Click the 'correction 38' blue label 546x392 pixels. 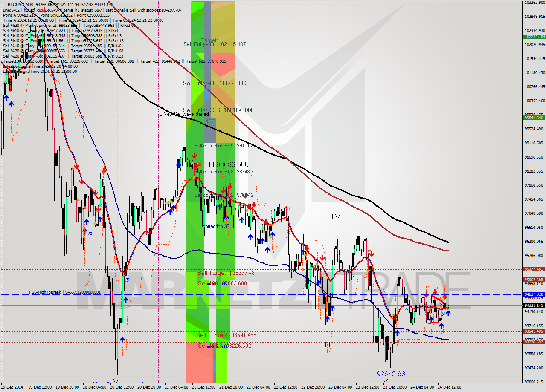(x=216, y=226)
